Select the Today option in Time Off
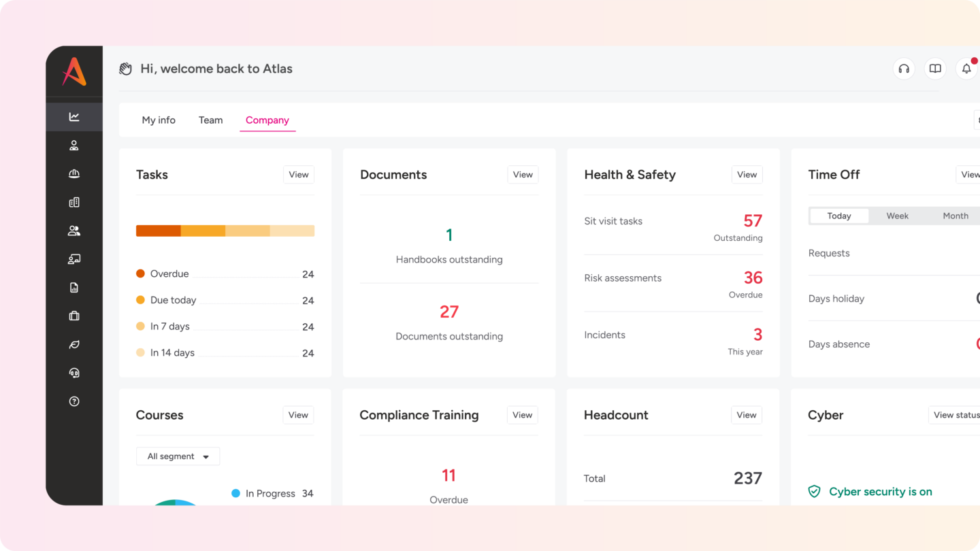 [839, 216]
